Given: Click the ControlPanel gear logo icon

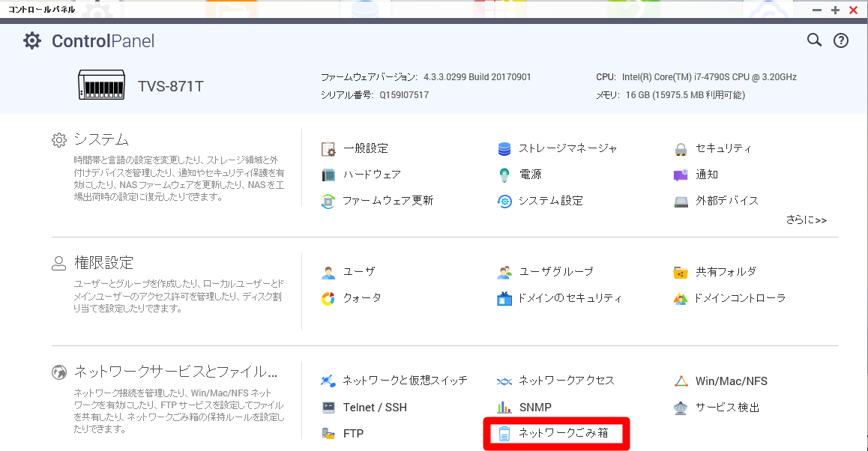Looking at the screenshot, I should [x=32, y=41].
